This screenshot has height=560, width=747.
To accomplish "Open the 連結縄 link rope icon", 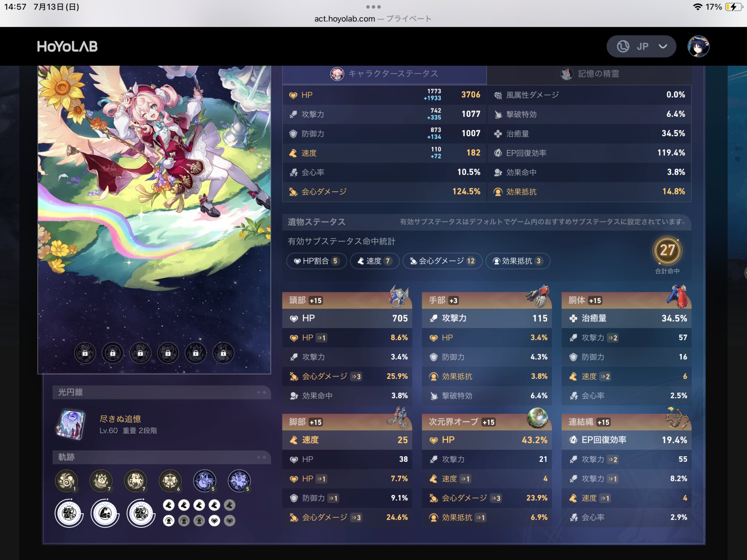I will [x=677, y=418].
